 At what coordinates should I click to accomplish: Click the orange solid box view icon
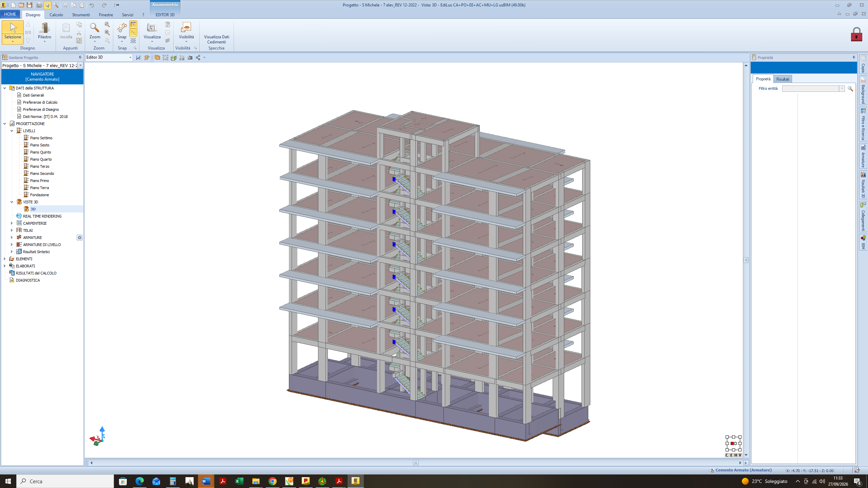click(x=157, y=58)
